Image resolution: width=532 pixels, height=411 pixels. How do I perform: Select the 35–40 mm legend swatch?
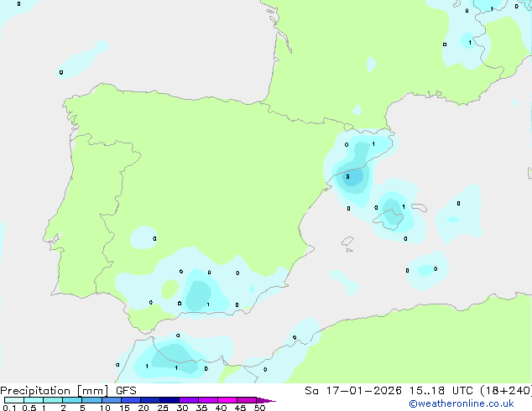207,400
